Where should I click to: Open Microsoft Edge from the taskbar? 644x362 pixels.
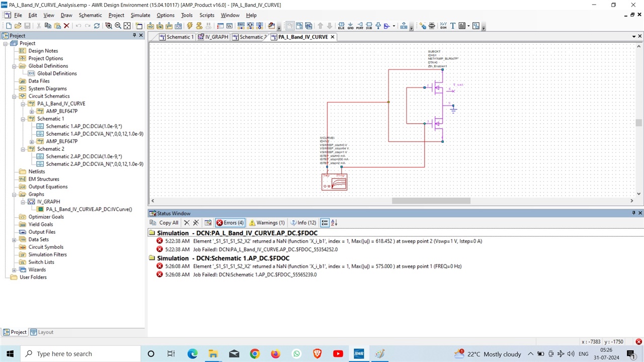(193, 354)
